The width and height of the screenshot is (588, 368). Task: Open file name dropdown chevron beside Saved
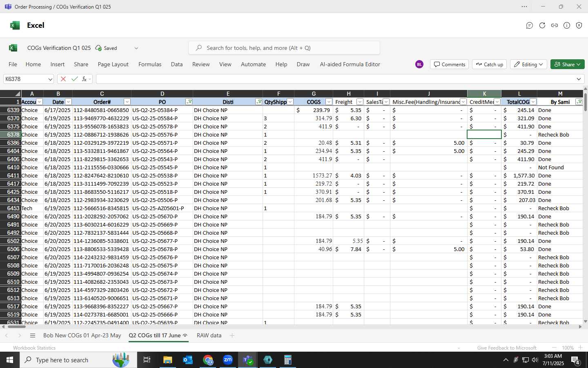pyautogui.click(x=136, y=48)
